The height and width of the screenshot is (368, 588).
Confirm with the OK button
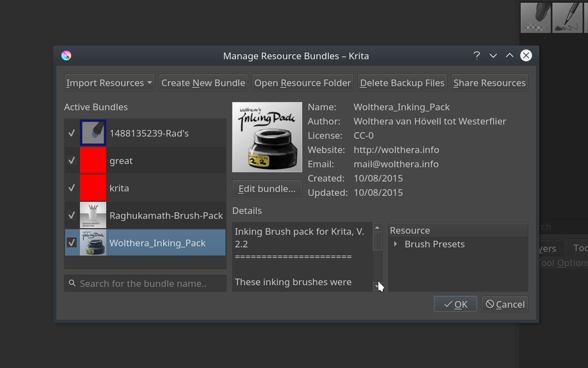tap(455, 304)
